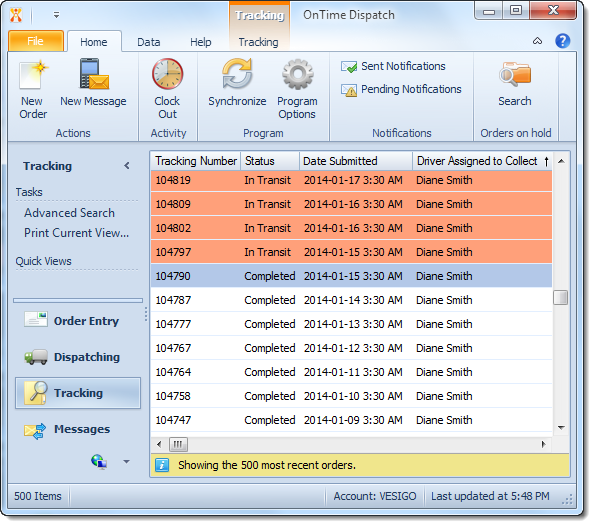Collapse the ribbon with the caret
The height and width of the screenshot is (526, 594).
[x=537, y=41]
